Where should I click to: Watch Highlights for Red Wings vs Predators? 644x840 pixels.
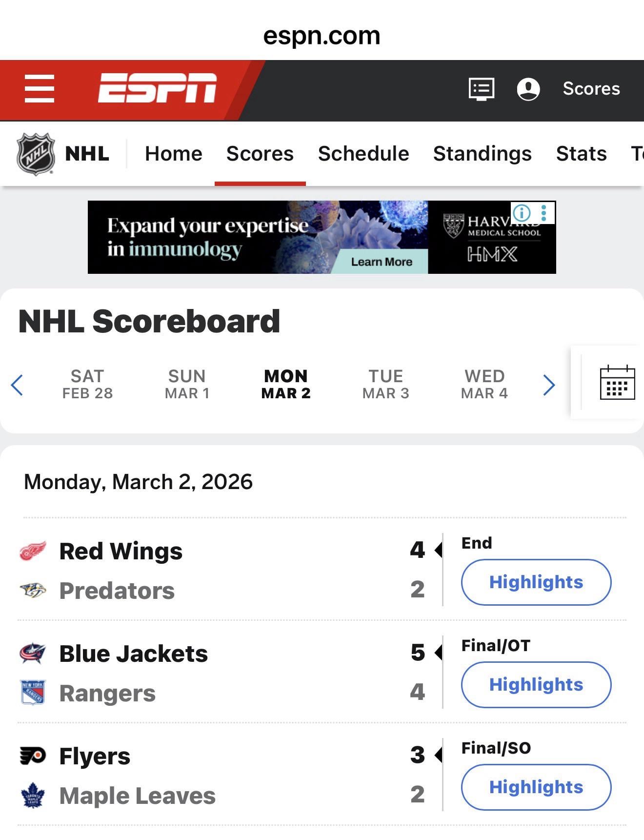[x=536, y=582]
